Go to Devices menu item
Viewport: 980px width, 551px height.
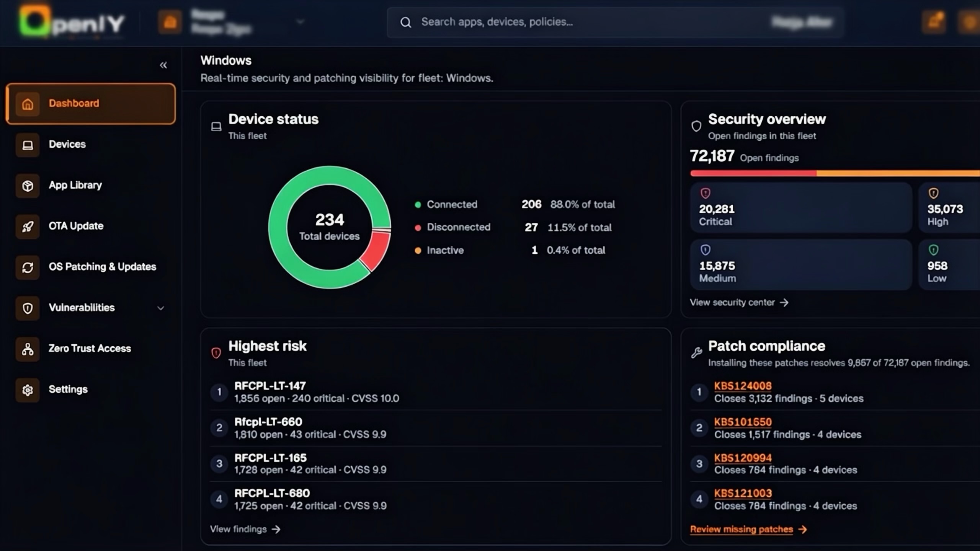point(91,145)
